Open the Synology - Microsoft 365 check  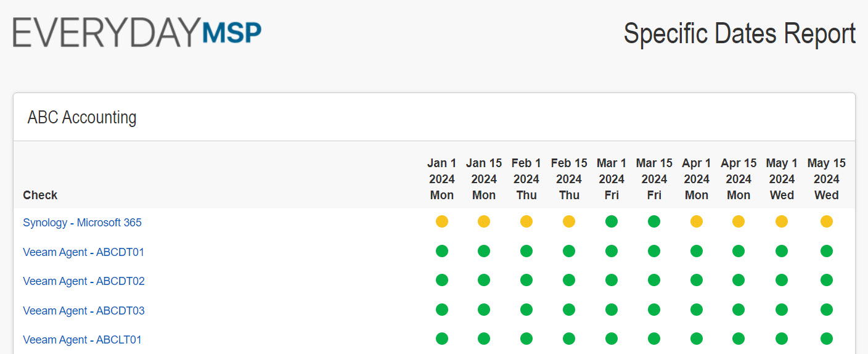click(82, 223)
